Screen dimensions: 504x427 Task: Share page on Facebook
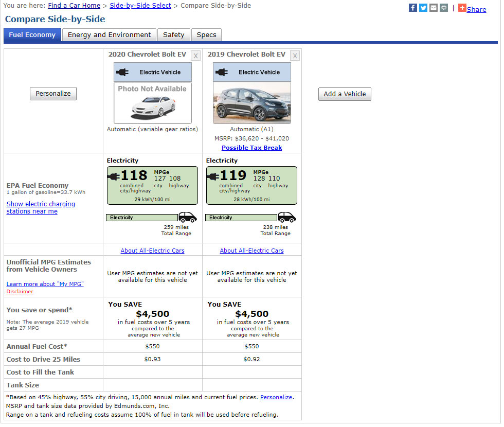tap(412, 8)
